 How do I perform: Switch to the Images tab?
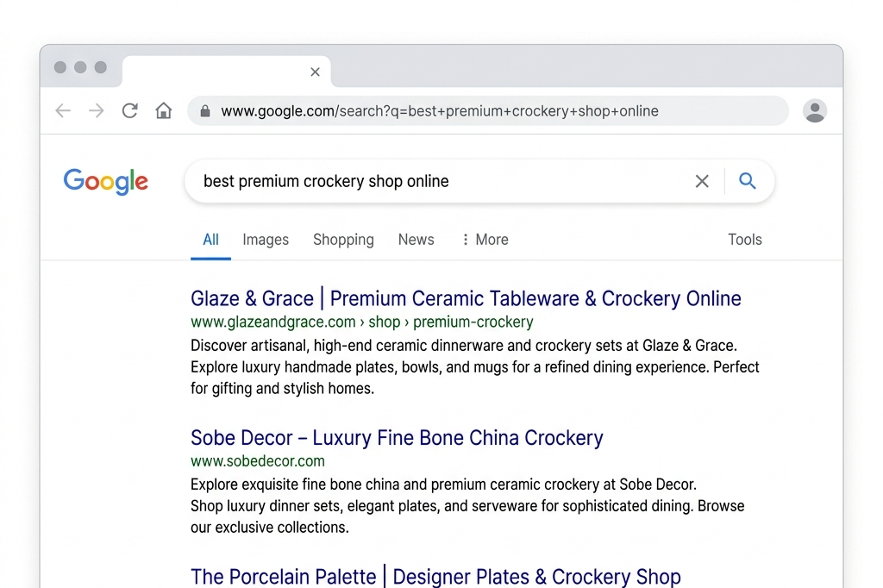click(x=266, y=240)
